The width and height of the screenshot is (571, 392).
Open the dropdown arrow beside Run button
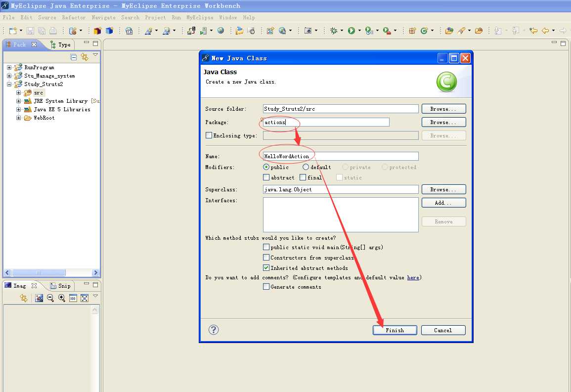(x=359, y=31)
